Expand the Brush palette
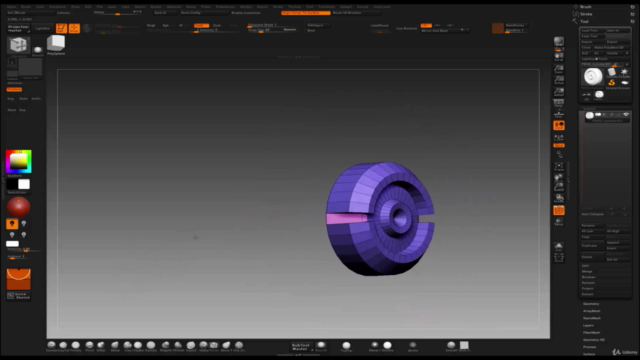The height and width of the screenshot is (360, 640). tap(586, 7)
